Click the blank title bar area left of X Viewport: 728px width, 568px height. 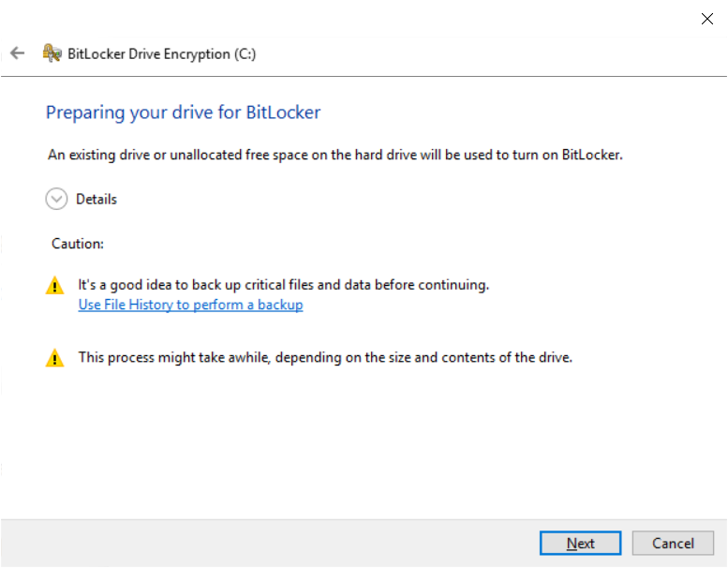pyautogui.click(x=349, y=19)
